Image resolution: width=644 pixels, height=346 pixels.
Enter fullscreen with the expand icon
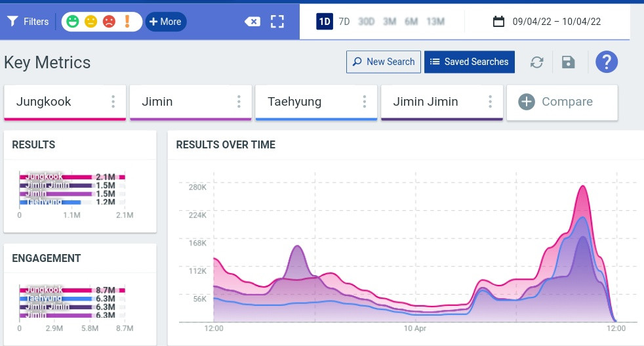pos(277,22)
